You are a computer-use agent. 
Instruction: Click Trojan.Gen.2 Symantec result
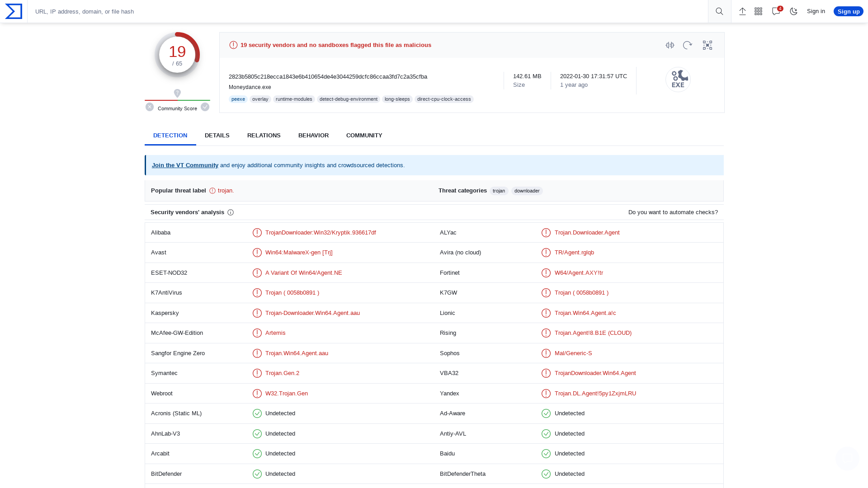click(x=282, y=373)
